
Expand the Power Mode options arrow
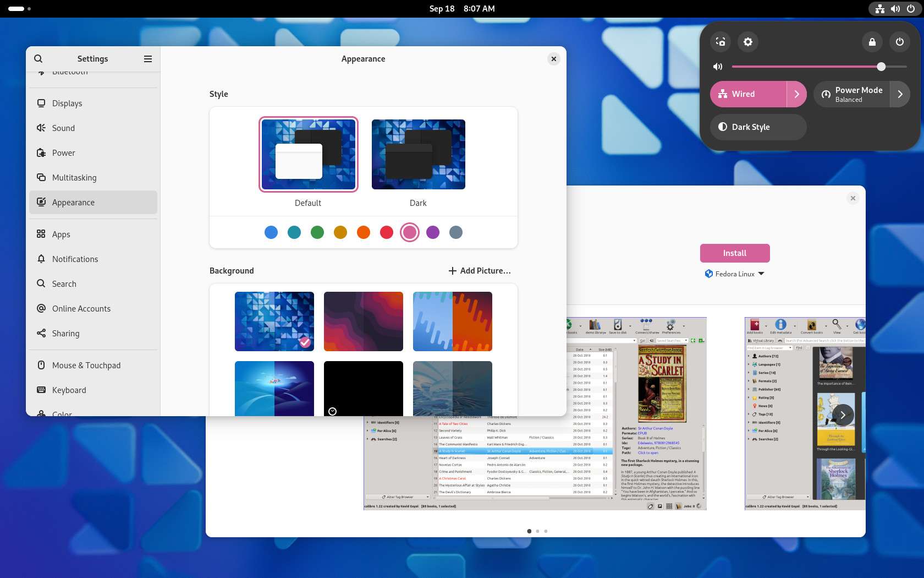pos(900,94)
